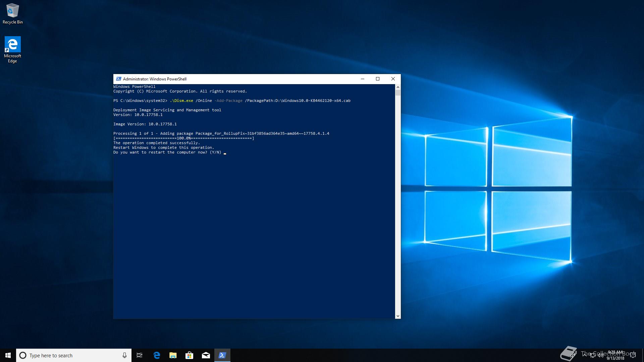Click the "Processing 1 of 1" package line
The width and height of the screenshot is (644, 362).
tap(221, 134)
